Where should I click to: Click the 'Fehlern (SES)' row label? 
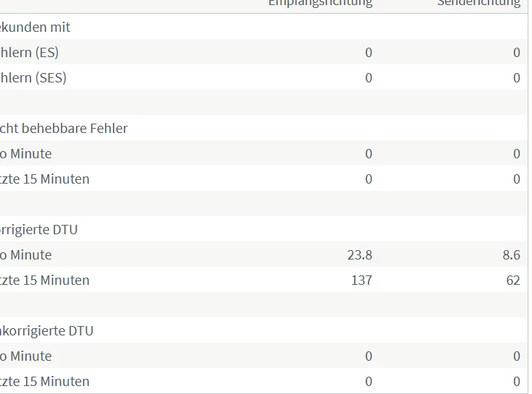33,77
